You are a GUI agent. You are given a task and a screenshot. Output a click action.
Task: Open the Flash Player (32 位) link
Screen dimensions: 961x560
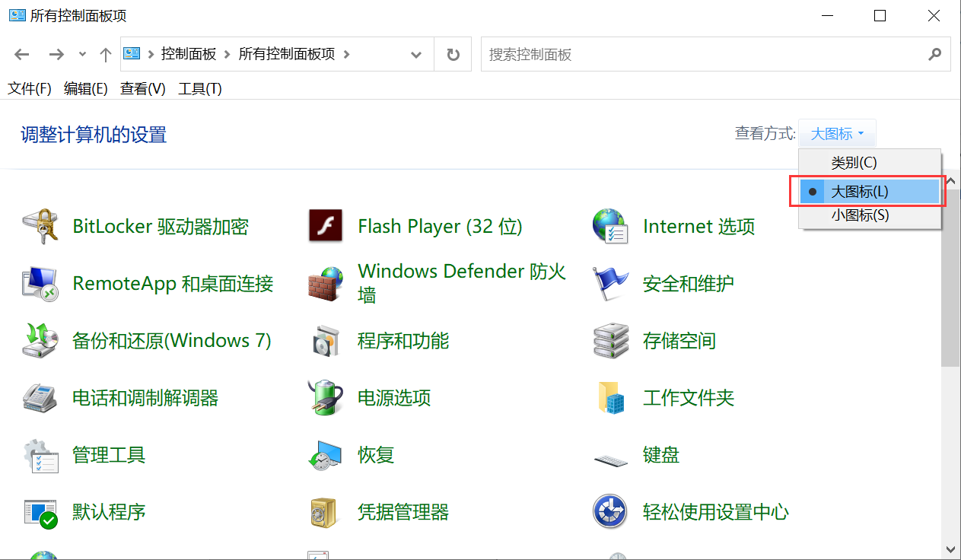point(440,226)
